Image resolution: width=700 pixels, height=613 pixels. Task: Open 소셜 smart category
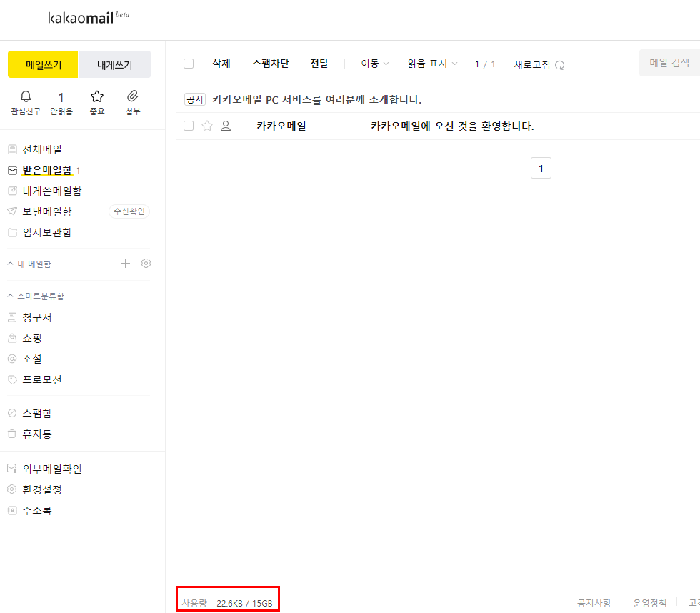(32, 359)
